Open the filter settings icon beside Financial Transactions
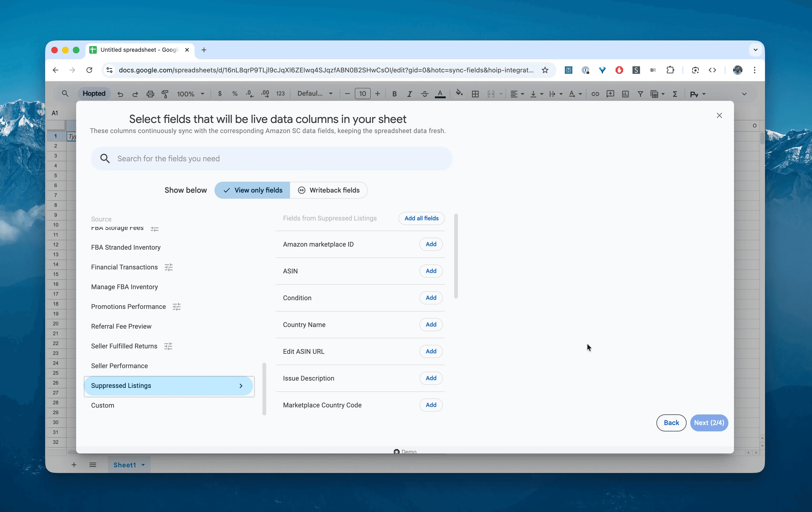812x512 pixels. [x=169, y=267]
